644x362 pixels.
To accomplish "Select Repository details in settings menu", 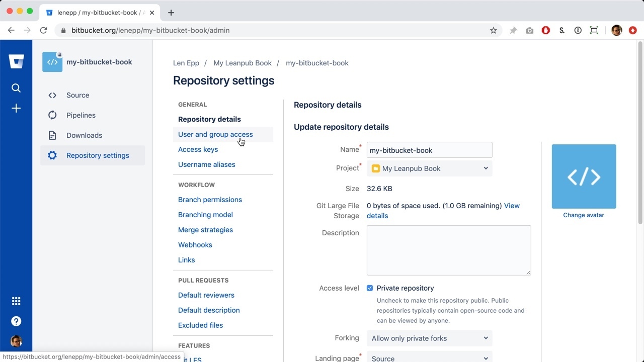I will click(209, 119).
